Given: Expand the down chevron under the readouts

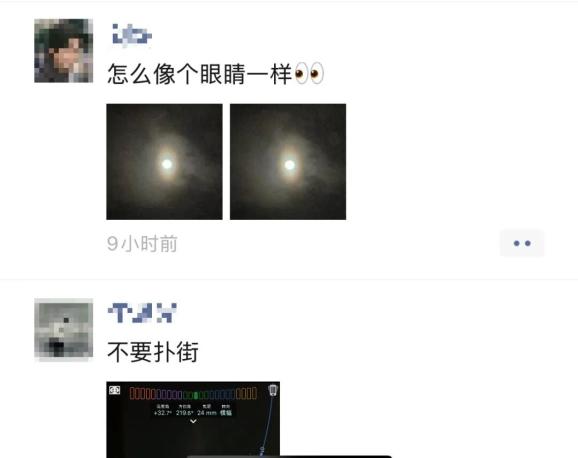Looking at the screenshot, I should tap(193, 421).
